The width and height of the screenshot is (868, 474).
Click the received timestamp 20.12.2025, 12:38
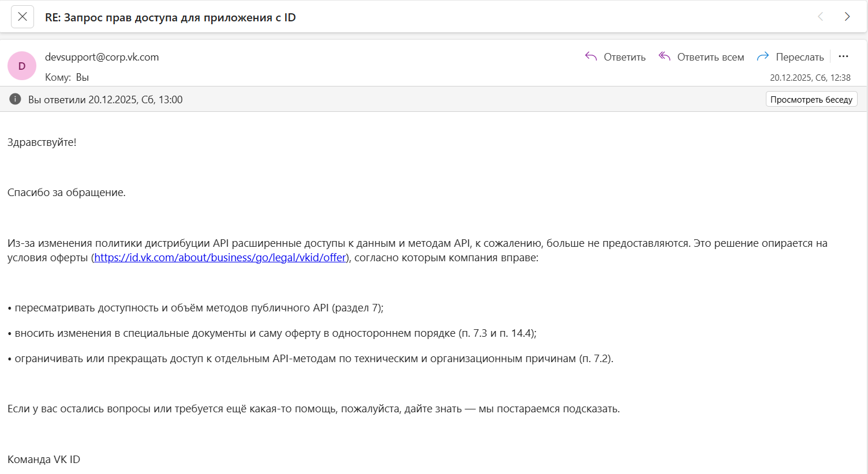click(810, 77)
